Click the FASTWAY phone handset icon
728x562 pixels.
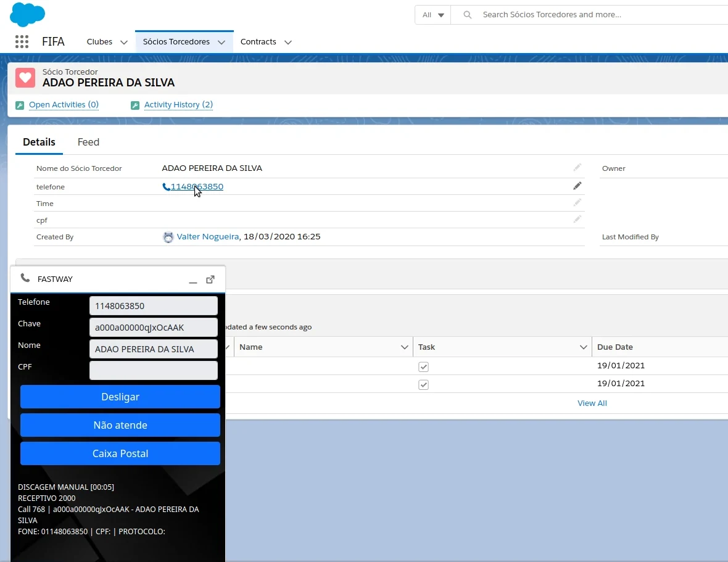point(25,278)
